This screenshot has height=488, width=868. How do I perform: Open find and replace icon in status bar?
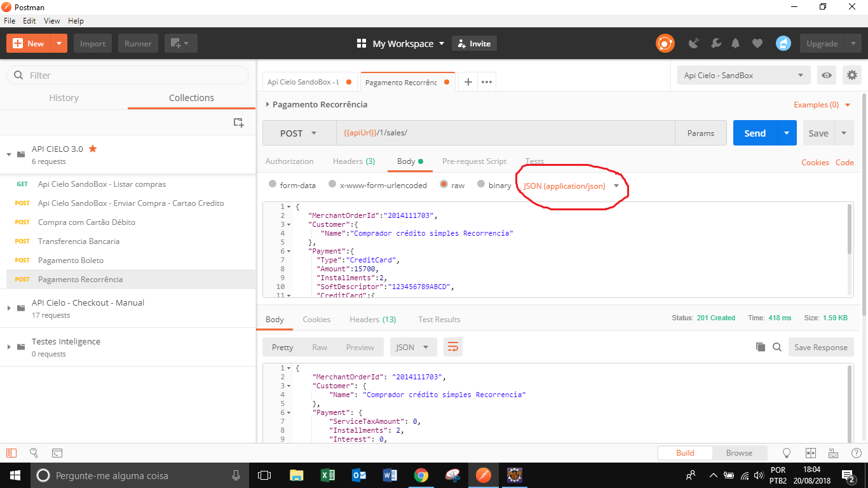[x=34, y=453]
